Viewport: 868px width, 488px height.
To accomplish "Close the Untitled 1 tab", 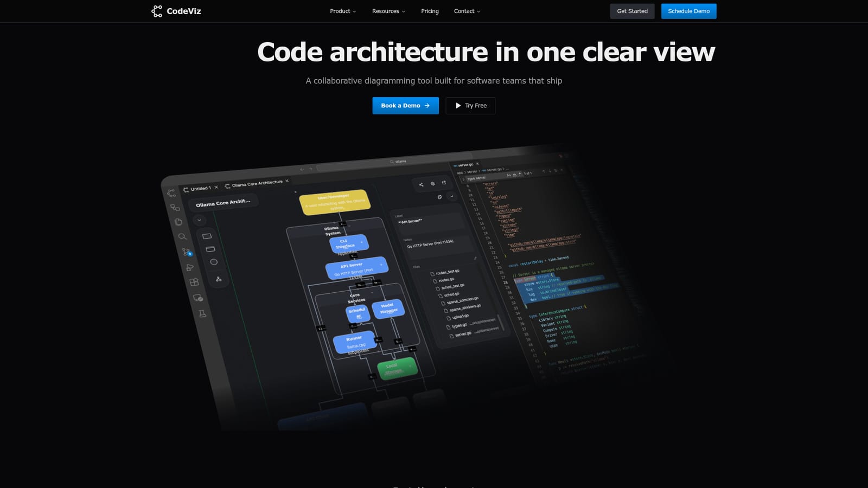I will point(216,187).
